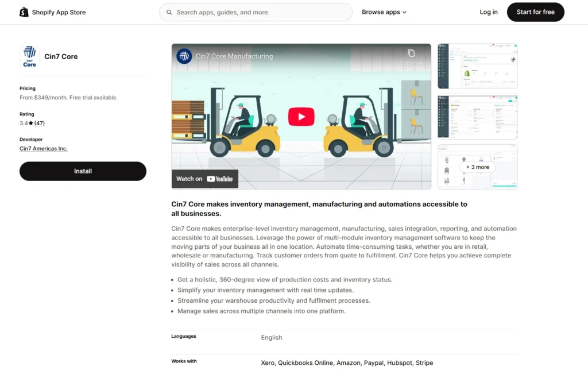View the 47 reviews link

click(40, 124)
